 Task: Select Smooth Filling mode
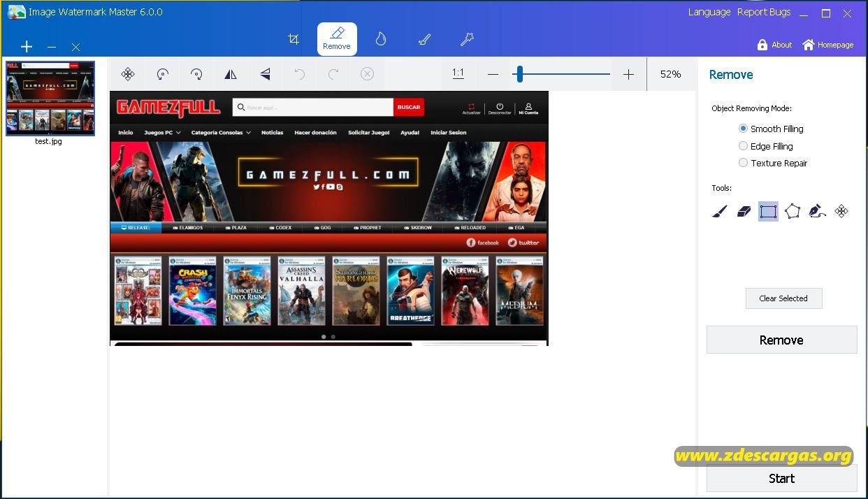(772, 129)
